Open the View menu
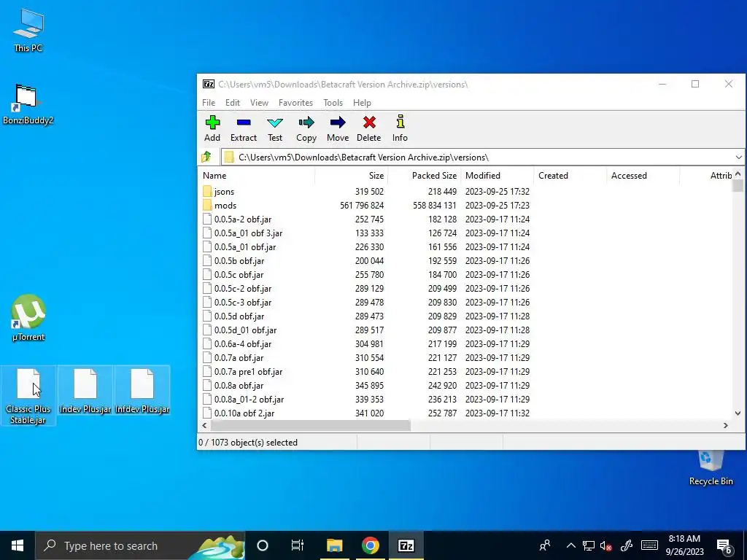Viewport: 747px width, 560px height. tap(259, 103)
